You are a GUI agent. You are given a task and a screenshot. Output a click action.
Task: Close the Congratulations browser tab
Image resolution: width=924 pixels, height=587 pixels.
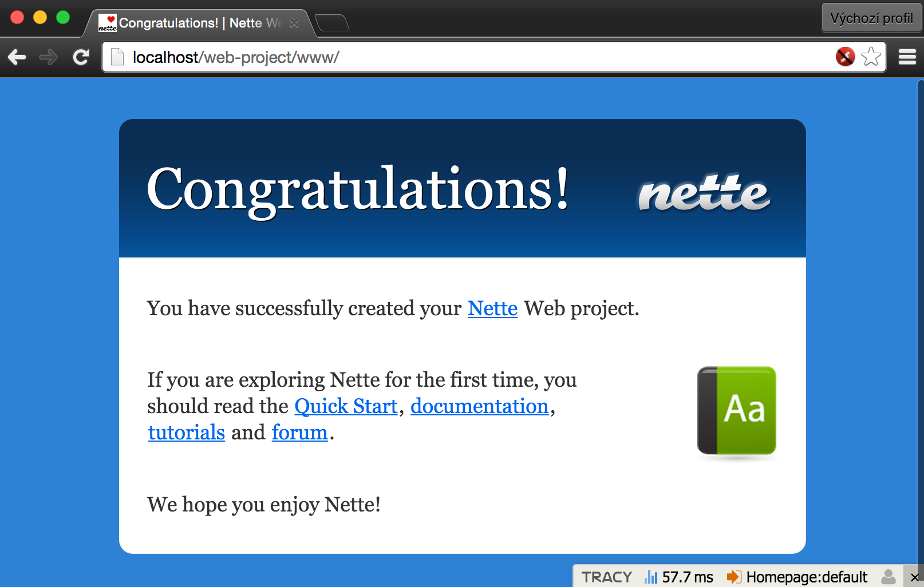(x=294, y=23)
